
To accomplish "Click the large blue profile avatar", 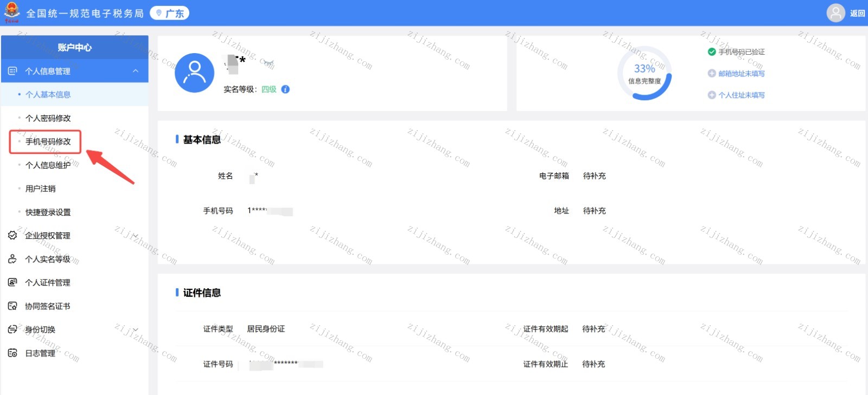I will (x=194, y=73).
